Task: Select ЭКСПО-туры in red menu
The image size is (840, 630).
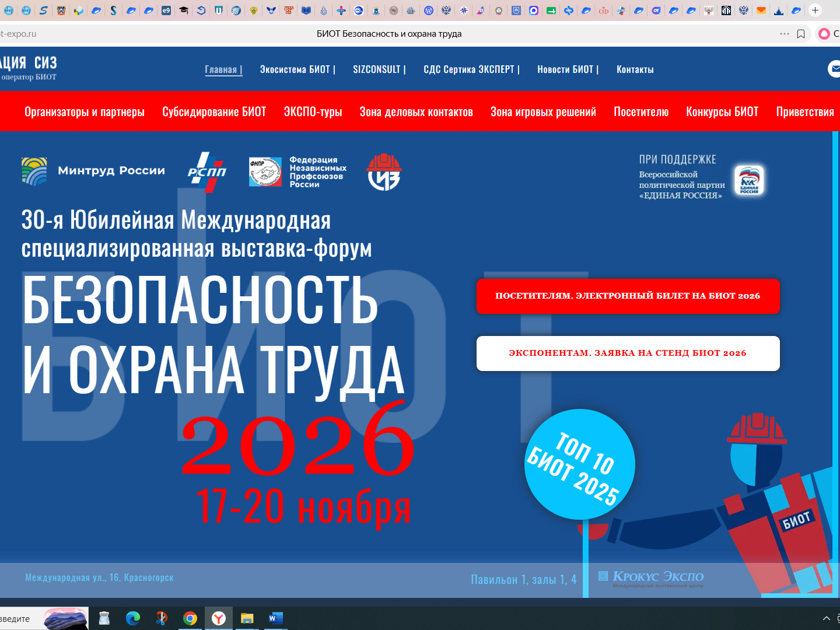Action: pyautogui.click(x=313, y=112)
